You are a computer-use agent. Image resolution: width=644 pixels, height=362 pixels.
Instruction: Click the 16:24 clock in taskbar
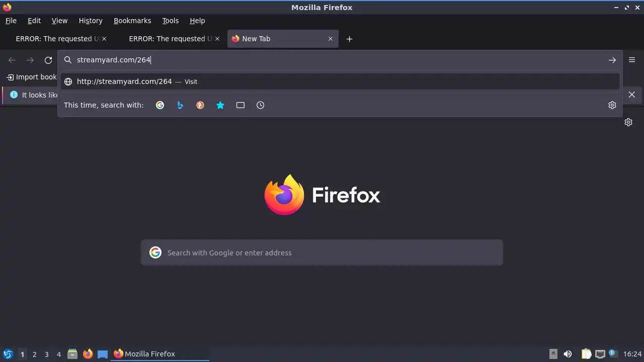tap(632, 354)
